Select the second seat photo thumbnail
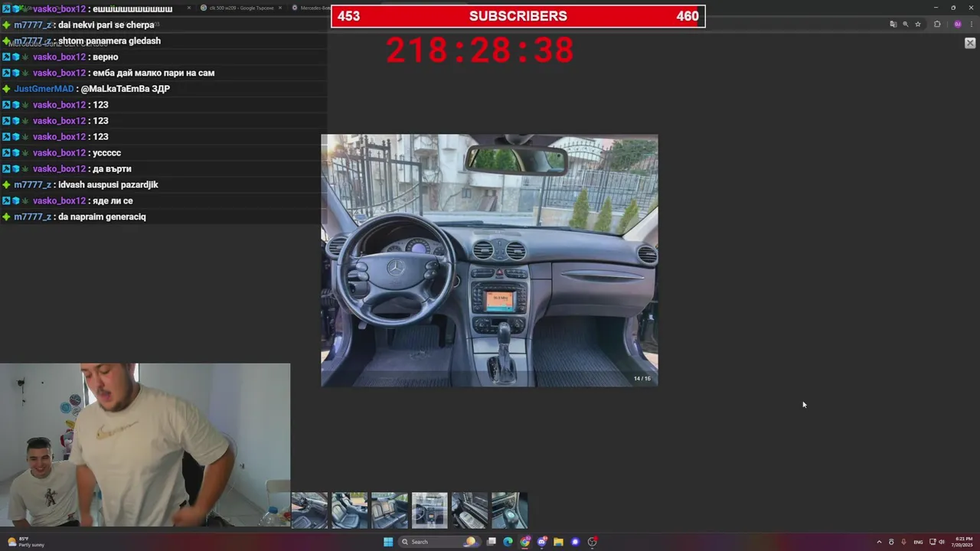Image resolution: width=980 pixels, height=551 pixels. [349, 510]
